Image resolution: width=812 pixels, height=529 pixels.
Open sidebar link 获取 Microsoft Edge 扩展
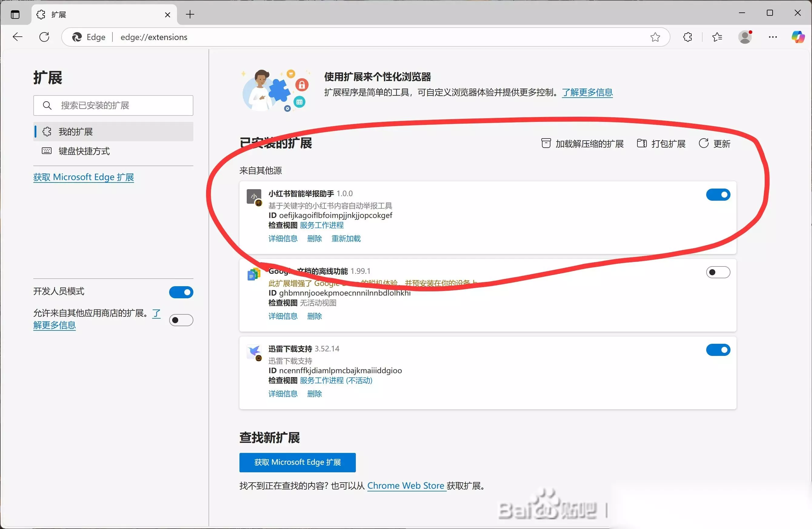point(84,177)
